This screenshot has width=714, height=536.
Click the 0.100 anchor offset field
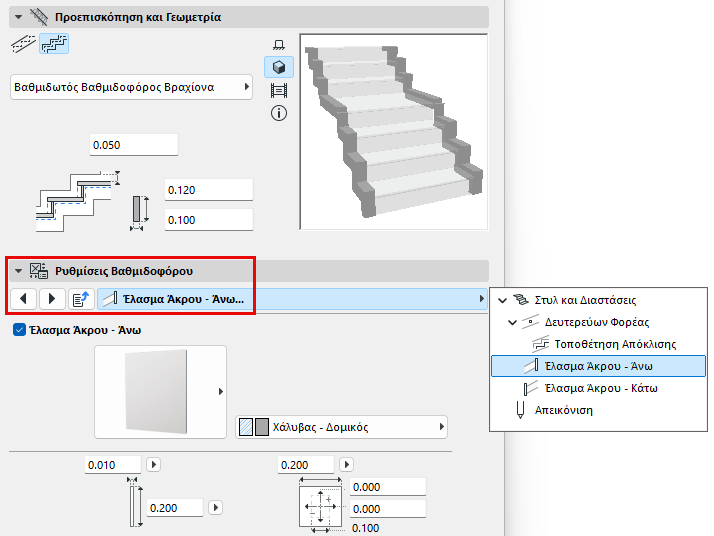366,528
